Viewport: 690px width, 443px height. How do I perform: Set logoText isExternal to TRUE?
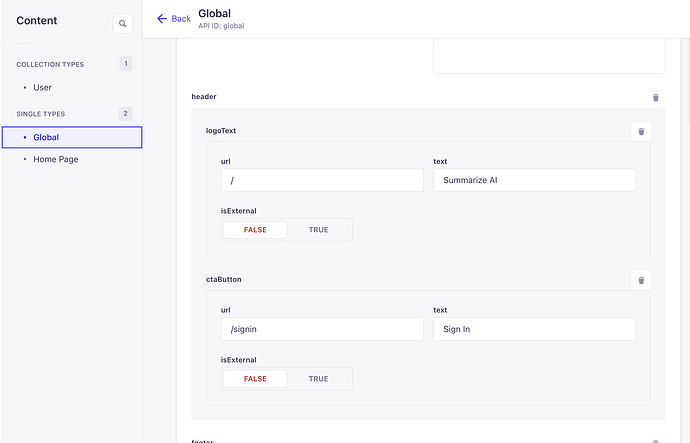(x=318, y=230)
